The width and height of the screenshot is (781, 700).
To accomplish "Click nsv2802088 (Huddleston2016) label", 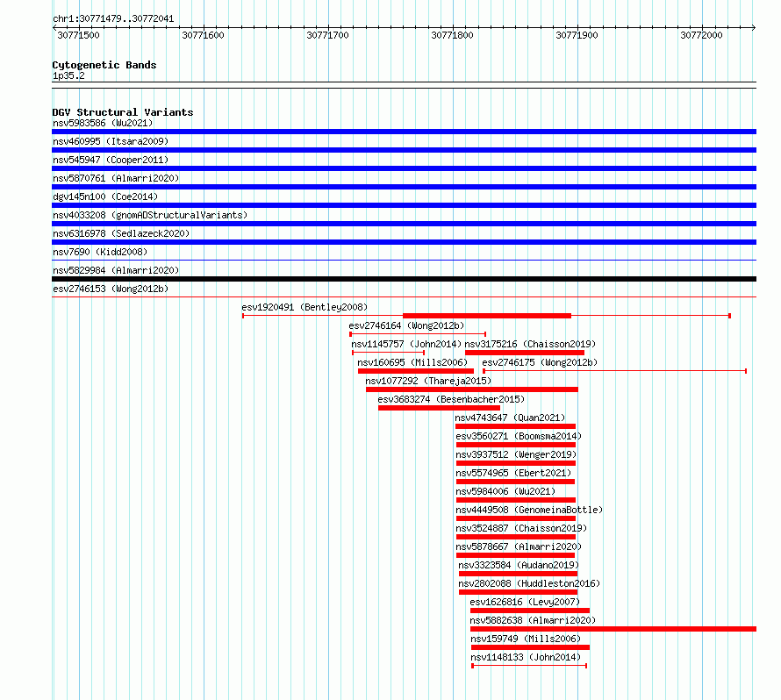I will 529,583.
